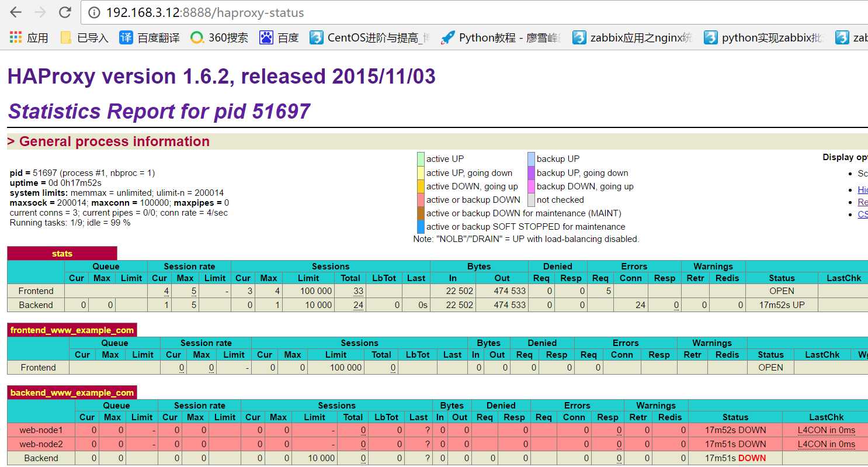Click the session rate Cur value 4 in stats
This screenshot has width=868, height=467.
(x=166, y=291)
